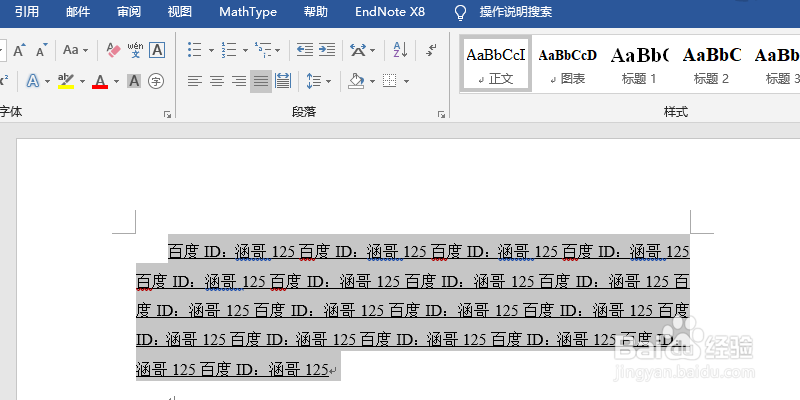The image size is (800, 400).
Task: Increase font size with the grow font button
Action: (19, 50)
